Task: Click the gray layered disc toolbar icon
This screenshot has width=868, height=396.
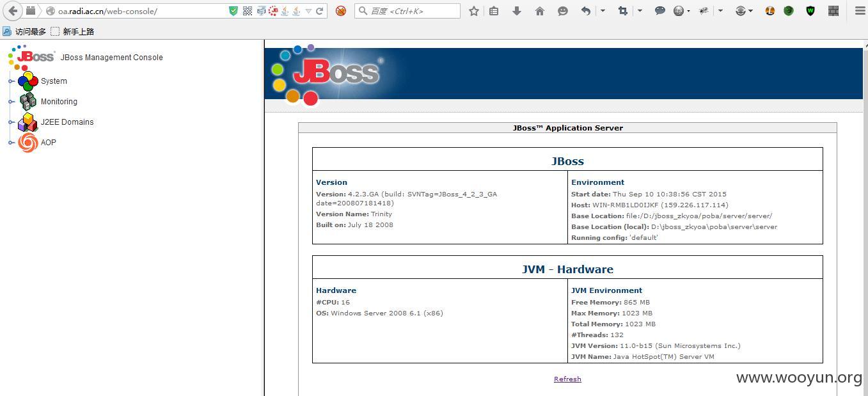Action: (741, 11)
